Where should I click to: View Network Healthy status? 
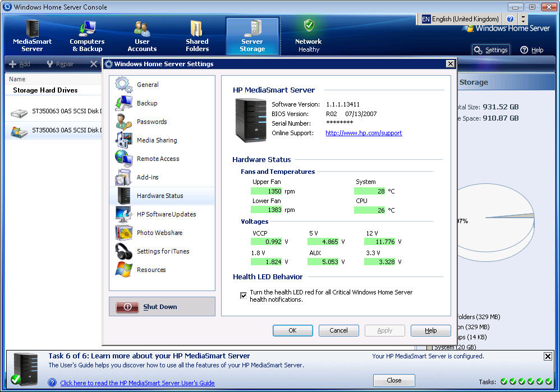[x=309, y=36]
